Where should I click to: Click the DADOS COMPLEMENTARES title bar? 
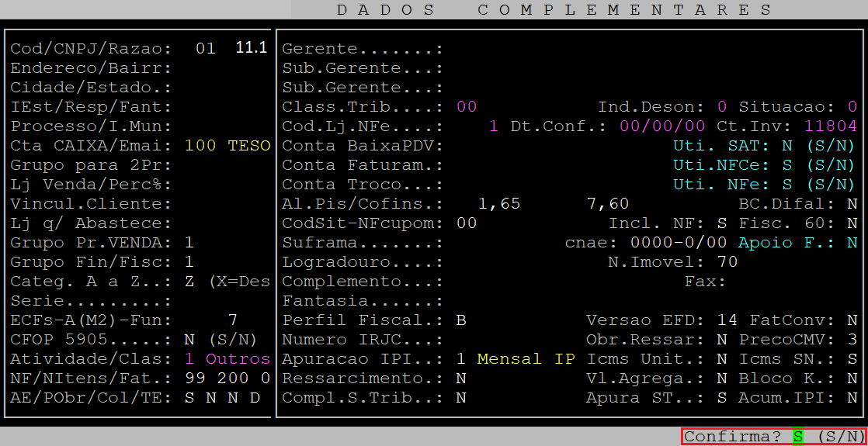(x=555, y=9)
